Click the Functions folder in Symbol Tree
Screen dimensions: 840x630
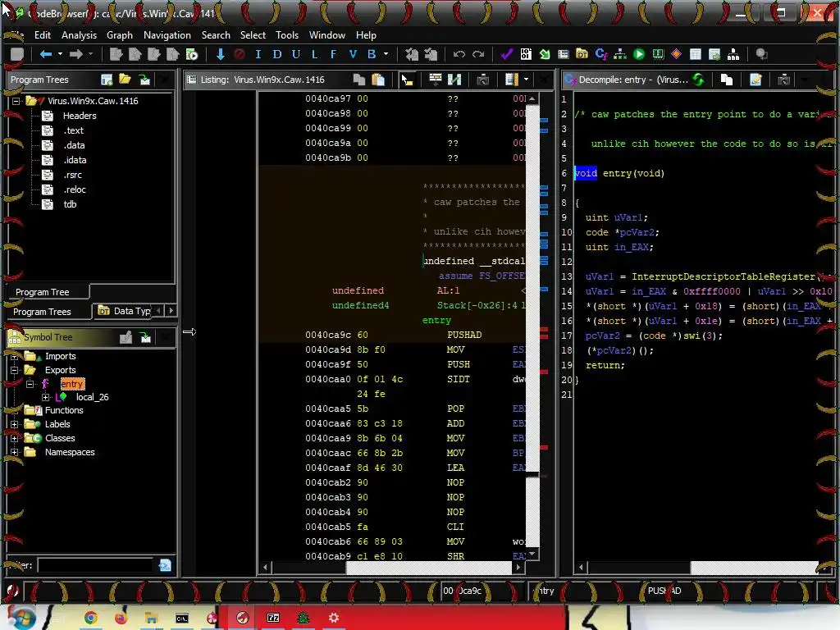[x=64, y=410]
